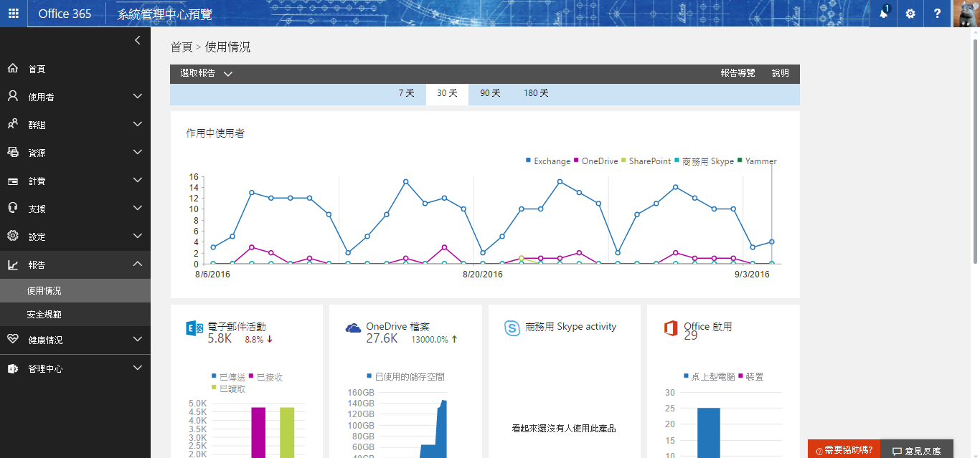
Task: Open 使用情況 in the sidebar
Action: coord(75,291)
